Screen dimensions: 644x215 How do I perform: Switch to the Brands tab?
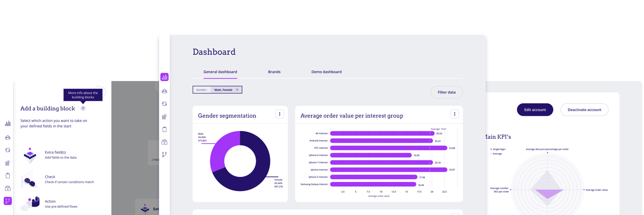(274, 72)
